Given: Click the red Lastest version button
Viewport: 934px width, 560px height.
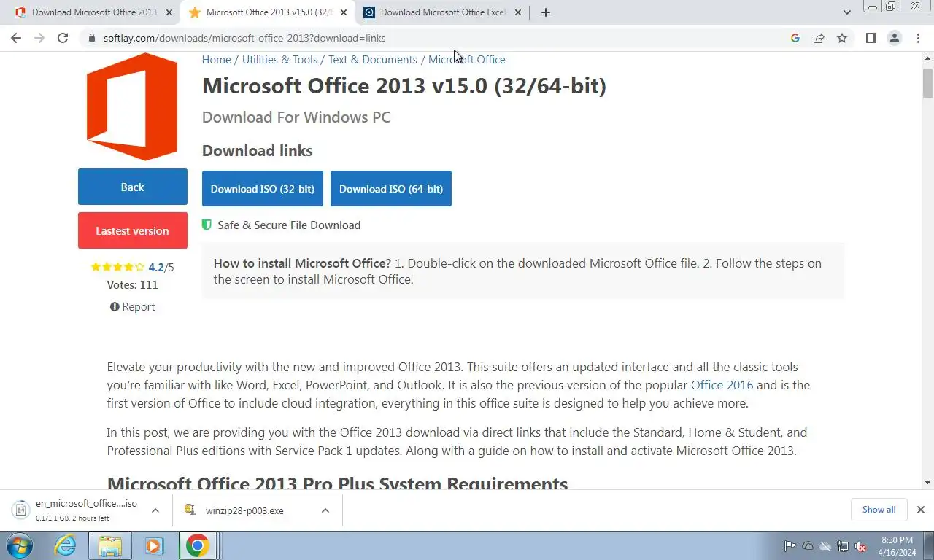Looking at the screenshot, I should (x=133, y=230).
